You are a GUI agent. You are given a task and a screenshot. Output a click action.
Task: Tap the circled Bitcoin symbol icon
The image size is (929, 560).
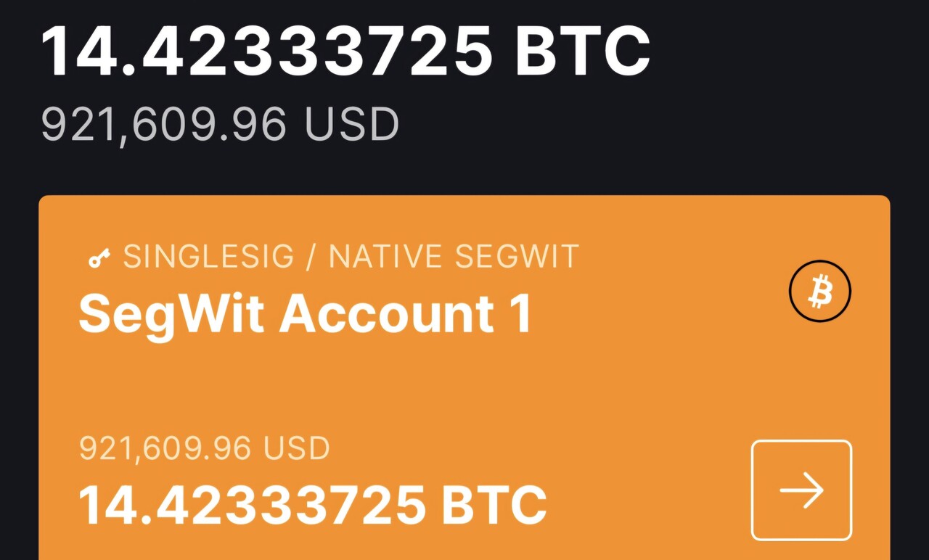pyautogui.click(x=819, y=292)
